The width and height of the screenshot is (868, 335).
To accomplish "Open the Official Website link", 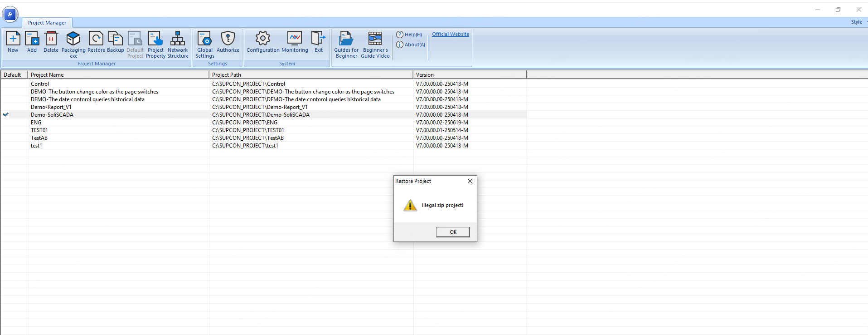I will (x=450, y=34).
